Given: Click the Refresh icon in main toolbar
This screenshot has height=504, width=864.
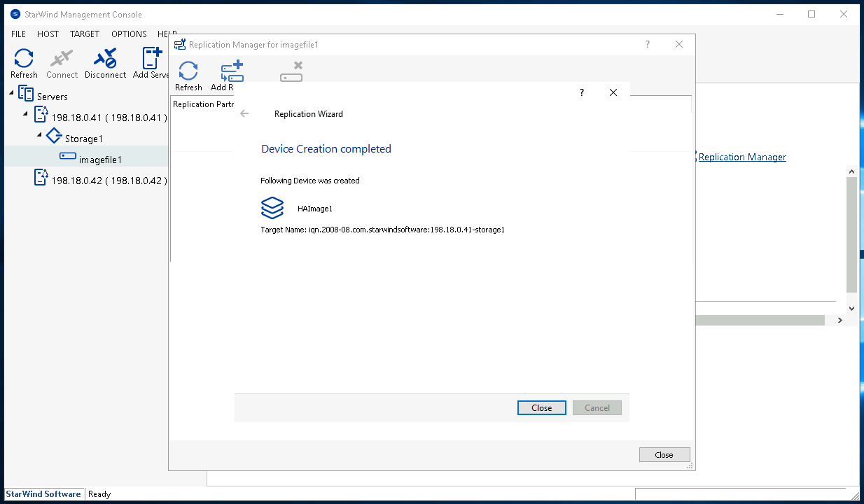Looking at the screenshot, I should point(24,59).
